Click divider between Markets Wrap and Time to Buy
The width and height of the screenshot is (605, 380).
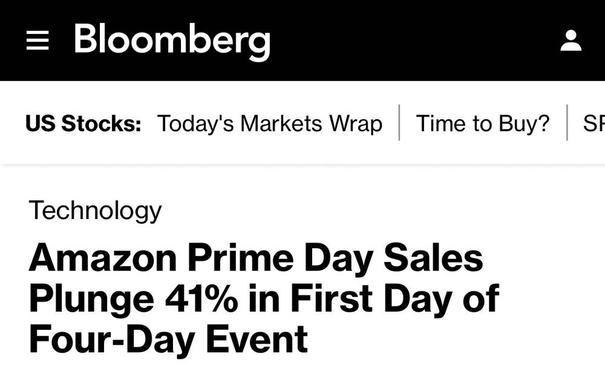(x=399, y=122)
